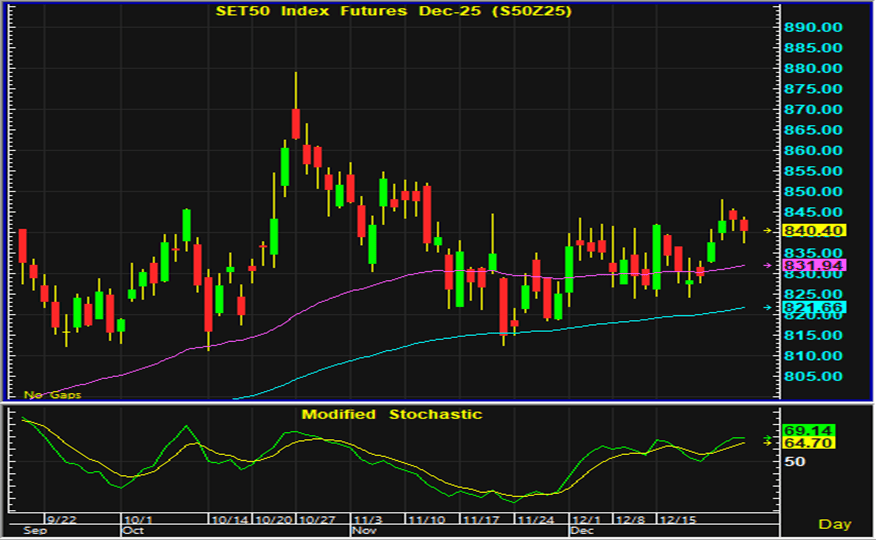Select the magenta 831.94 moving average label
Screen dimensions: 876x540
(813, 265)
